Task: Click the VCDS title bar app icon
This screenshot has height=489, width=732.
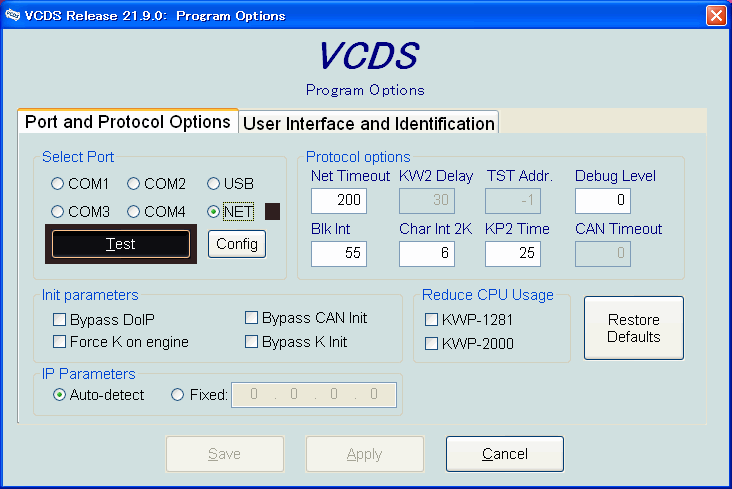Action: pos(12,15)
